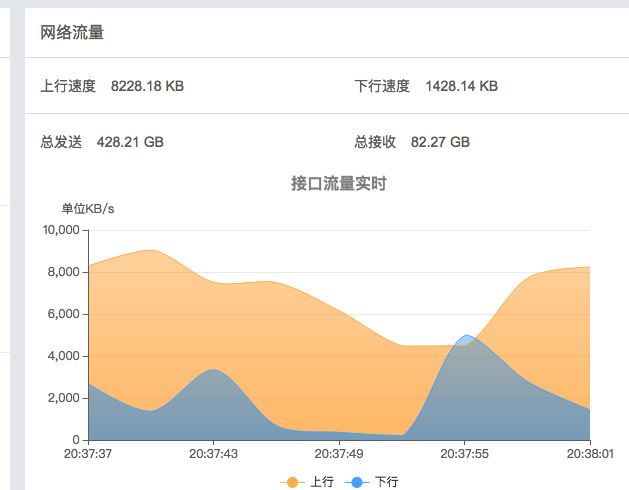Viewport: 629px width, 490px height.
Task: Toggle the 下行 series in the legend
Action: point(371,482)
